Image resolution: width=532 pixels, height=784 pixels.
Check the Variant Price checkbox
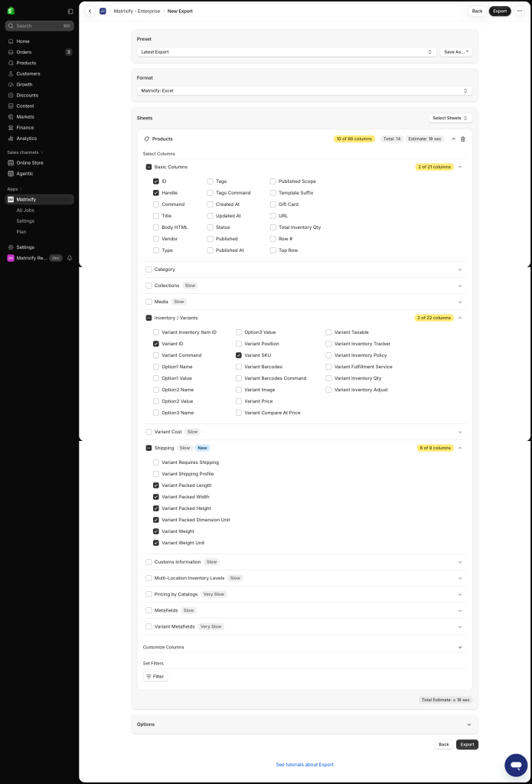point(239,401)
